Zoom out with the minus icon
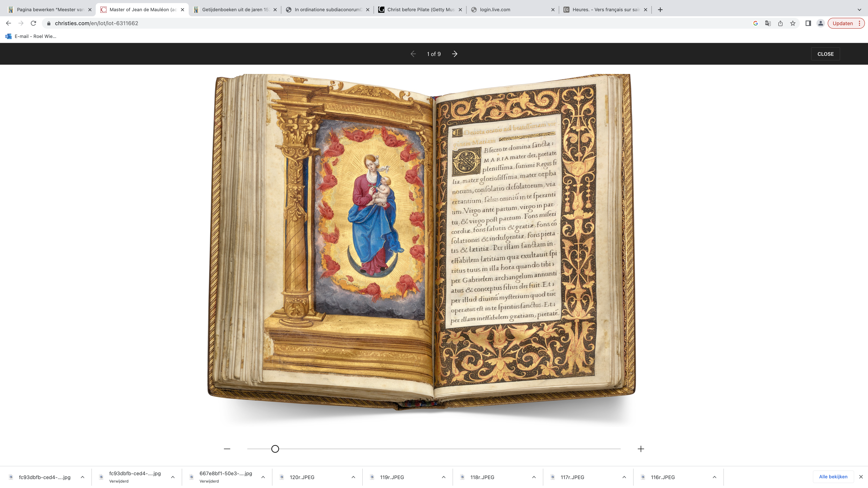The width and height of the screenshot is (868, 488). pyautogui.click(x=227, y=449)
